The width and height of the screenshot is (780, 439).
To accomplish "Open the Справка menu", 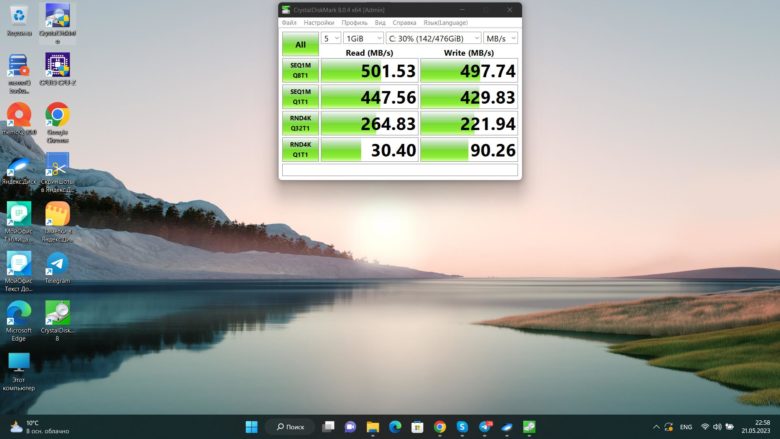I will (x=404, y=23).
